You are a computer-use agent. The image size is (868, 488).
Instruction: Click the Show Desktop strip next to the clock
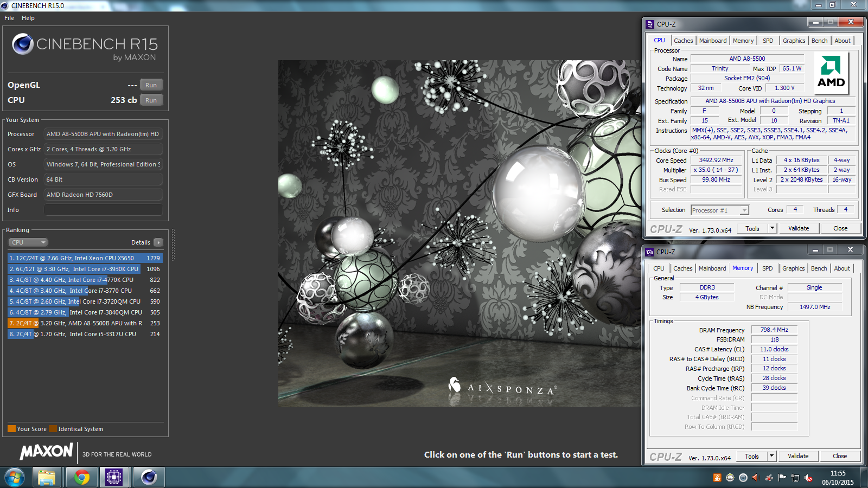click(x=864, y=478)
